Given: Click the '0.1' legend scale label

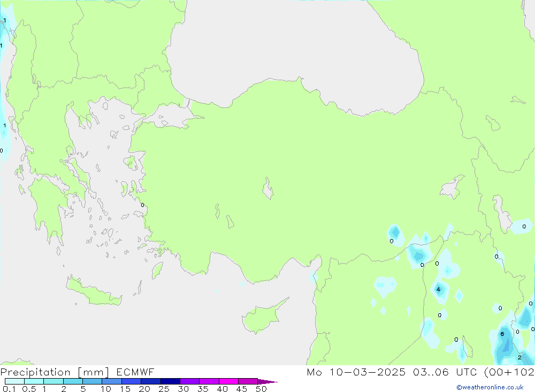Looking at the screenshot, I should coord(9,389).
